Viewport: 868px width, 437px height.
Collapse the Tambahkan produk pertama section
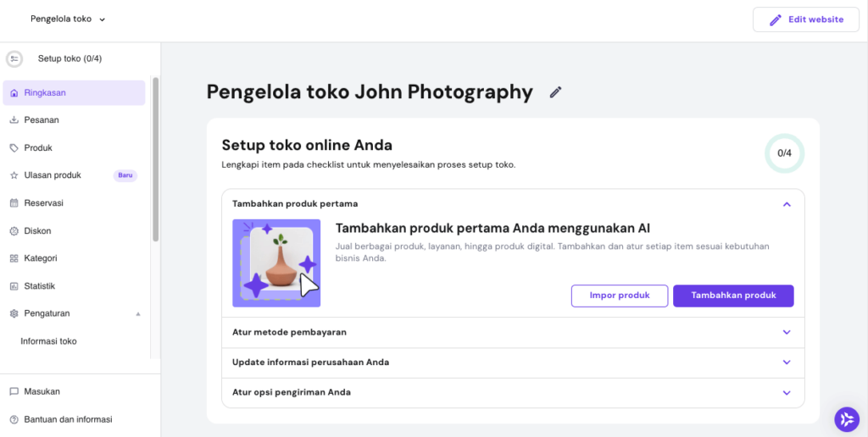pyautogui.click(x=787, y=204)
